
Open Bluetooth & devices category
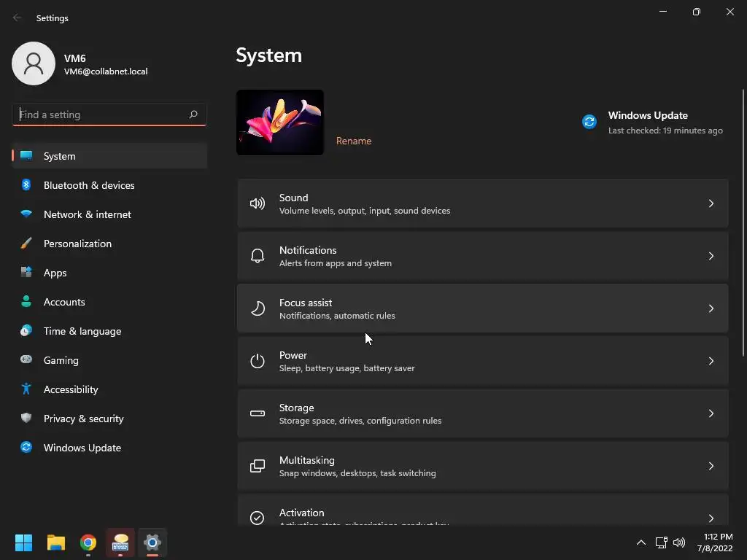click(x=109, y=184)
